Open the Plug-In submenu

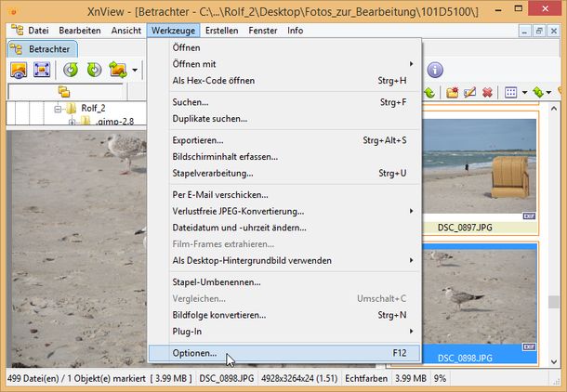188,330
